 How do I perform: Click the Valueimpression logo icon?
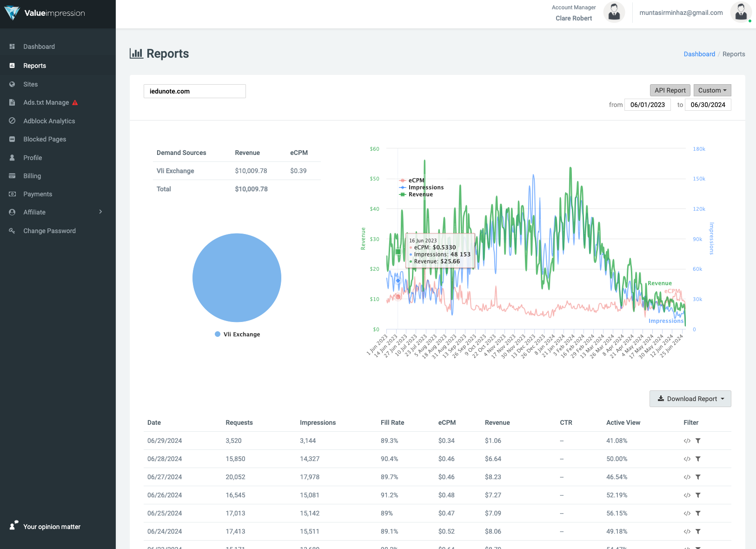coord(12,13)
